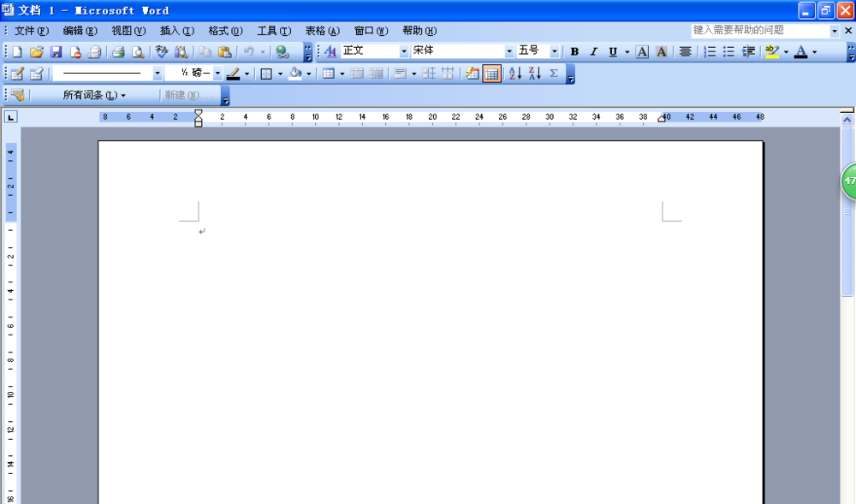Toggle bulleted list formatting
Screen dimensions: 856x504
point(728,52)
